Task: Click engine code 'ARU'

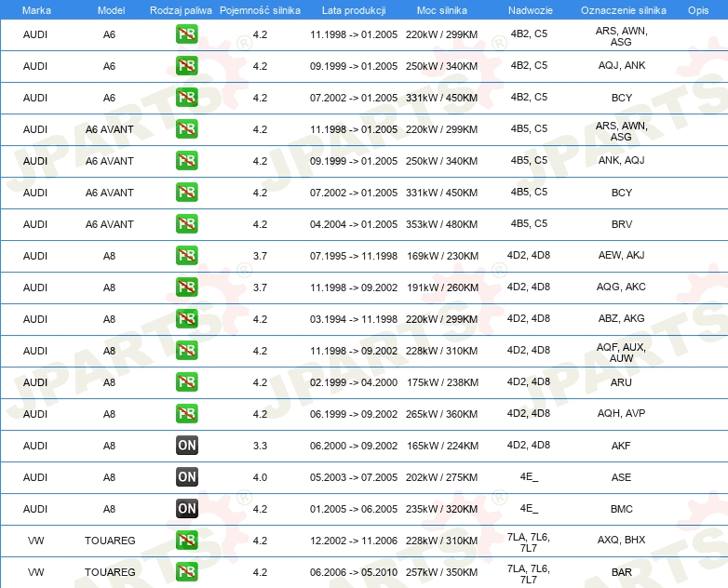Action: point(621,382)
